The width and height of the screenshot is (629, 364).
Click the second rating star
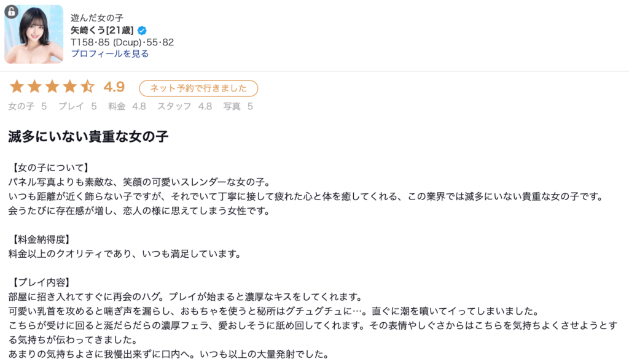34,87
